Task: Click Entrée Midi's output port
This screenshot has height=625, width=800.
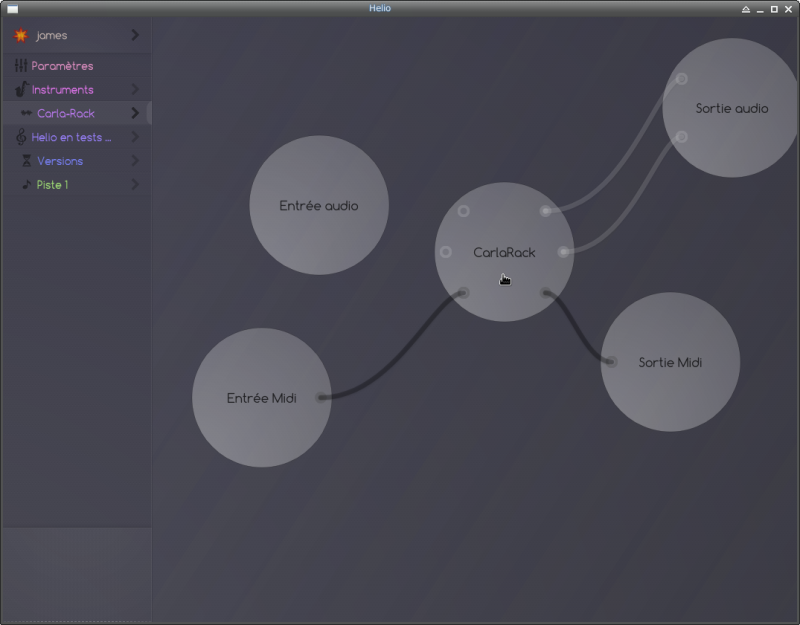Action: [x=321, y=397]
